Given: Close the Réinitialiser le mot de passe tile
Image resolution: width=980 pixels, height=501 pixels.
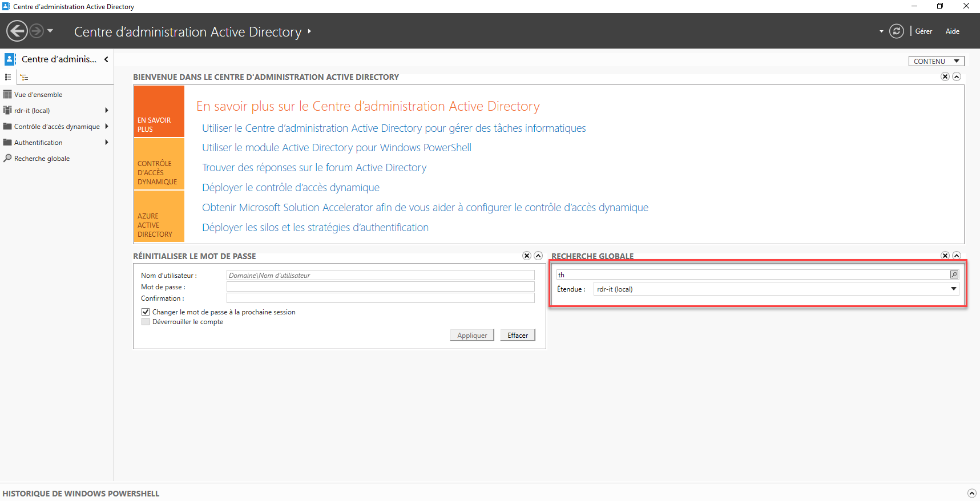Looking at the screenshot, I should [527, 256].
